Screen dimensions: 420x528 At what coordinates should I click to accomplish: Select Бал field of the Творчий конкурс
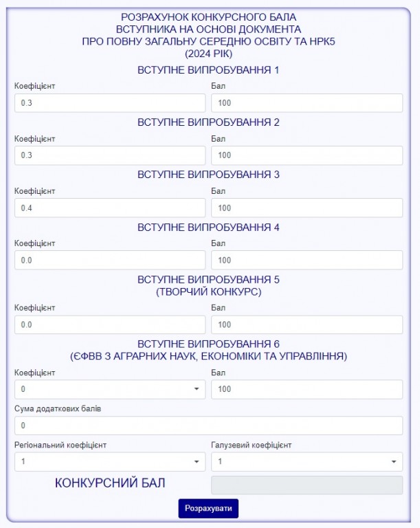(307, 324)
